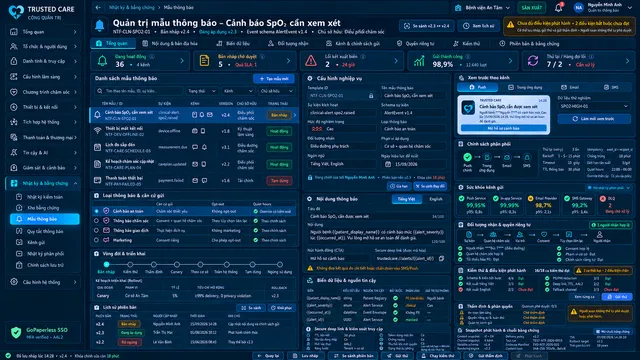Open Giám sát & cảnh báo sidebar icon

[14, 167]
